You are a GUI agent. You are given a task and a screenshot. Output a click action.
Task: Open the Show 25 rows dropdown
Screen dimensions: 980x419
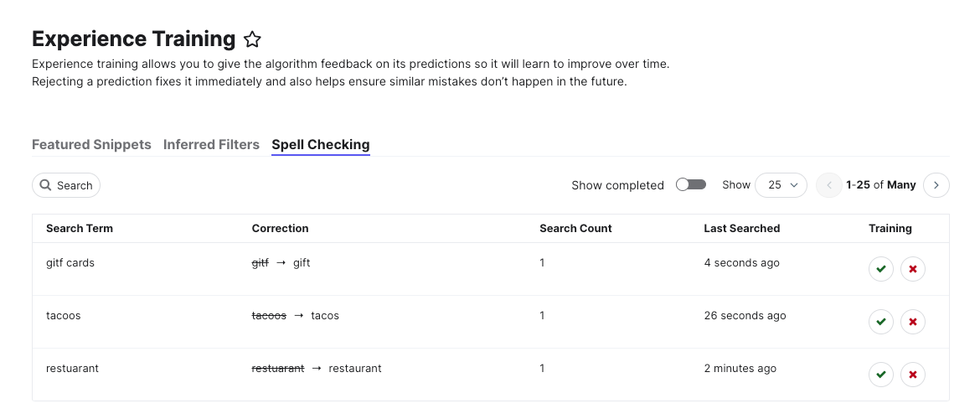[x=781, y=185]
